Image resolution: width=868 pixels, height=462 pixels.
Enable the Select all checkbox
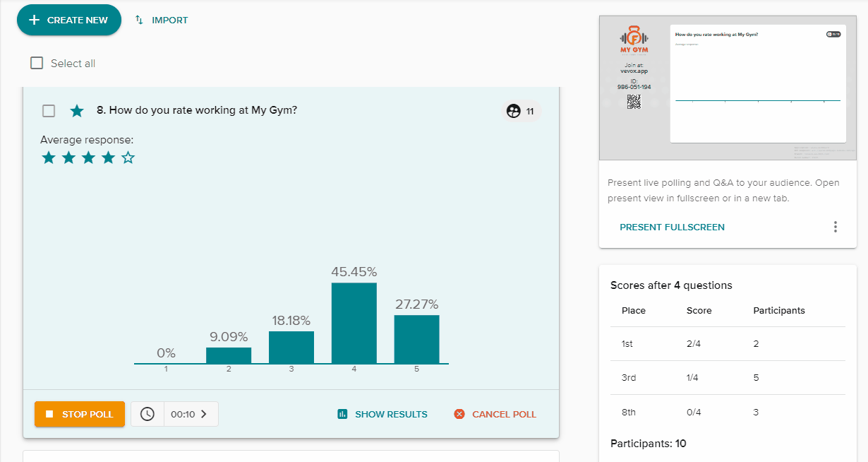[x=36, y=63]
